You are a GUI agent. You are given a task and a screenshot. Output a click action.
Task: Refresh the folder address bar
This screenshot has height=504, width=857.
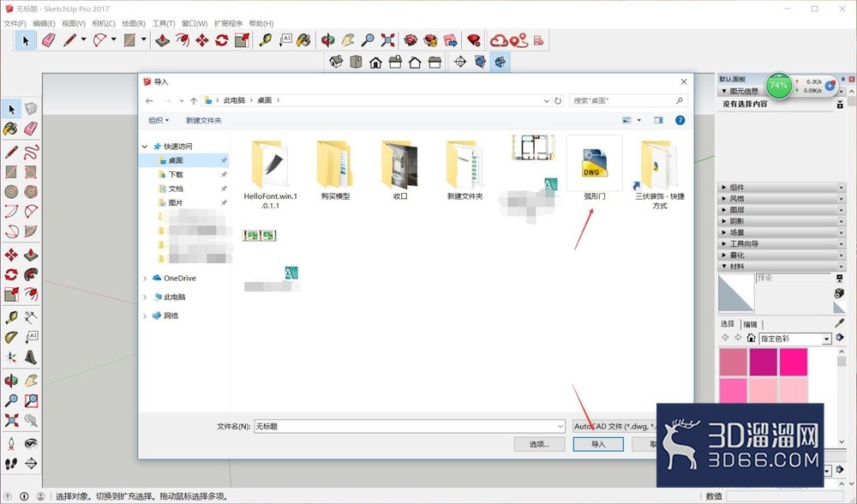click(558, 100)
